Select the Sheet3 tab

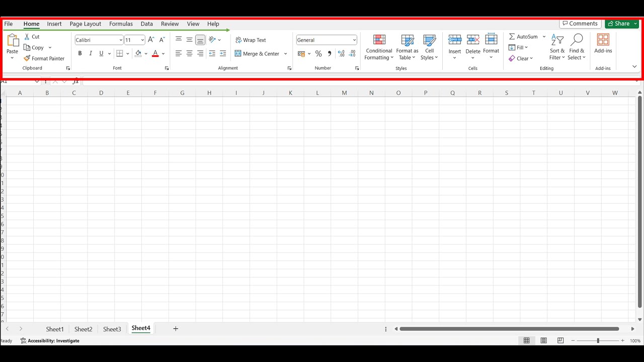[112, 329]
